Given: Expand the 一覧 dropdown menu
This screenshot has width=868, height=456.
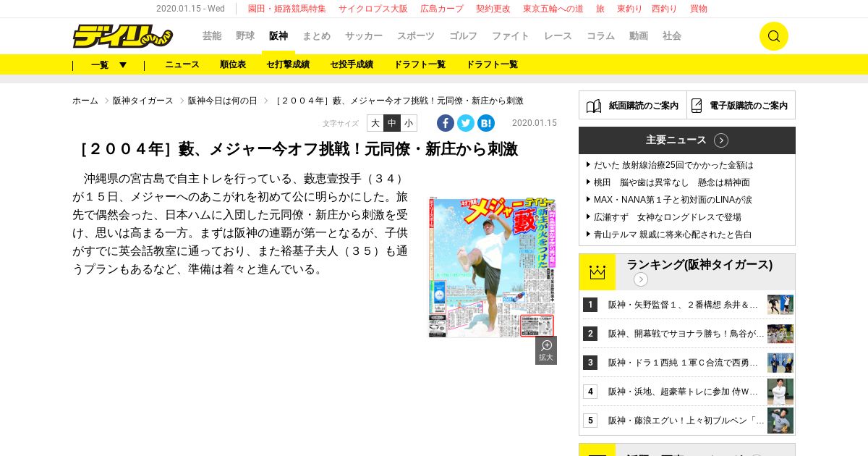Looking at the screenshot, I should (109, 64).
